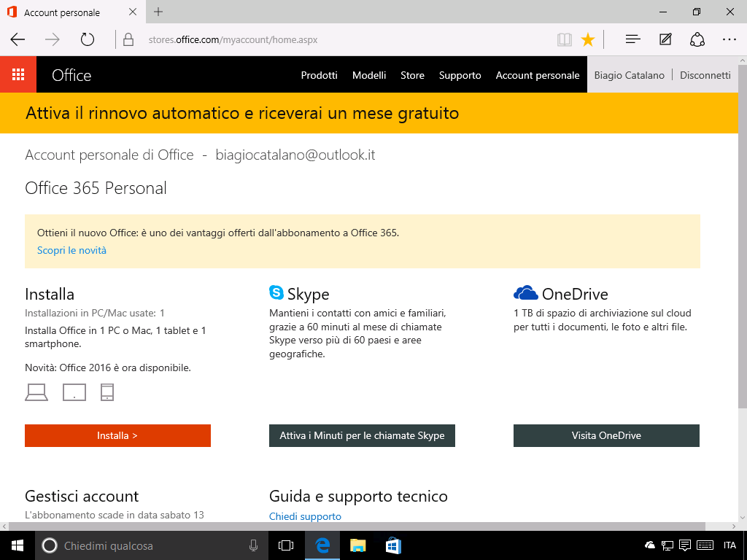This screenshot has height=560, width=747.
Task: Click Visita OneDrive button
Action: (x=606, y=436)
